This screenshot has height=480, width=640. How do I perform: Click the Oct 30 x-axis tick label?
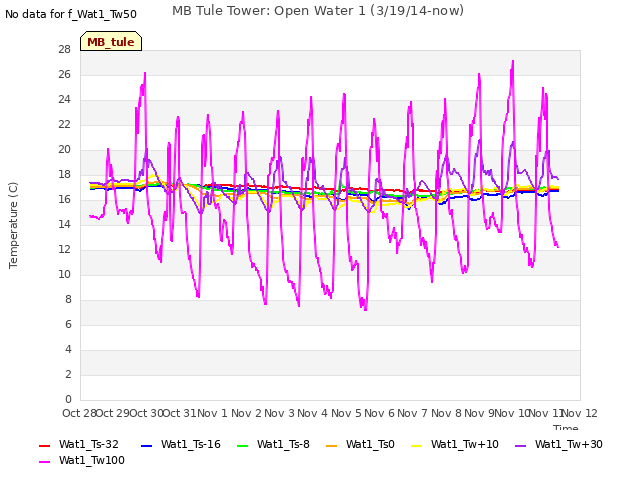tap(147, 413)
